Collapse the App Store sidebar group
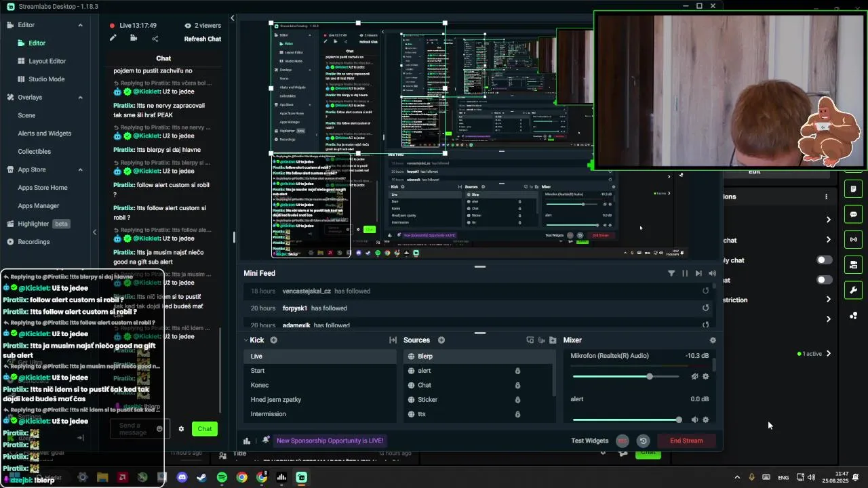Screen dimensions: 868x488 pos(80,169)
